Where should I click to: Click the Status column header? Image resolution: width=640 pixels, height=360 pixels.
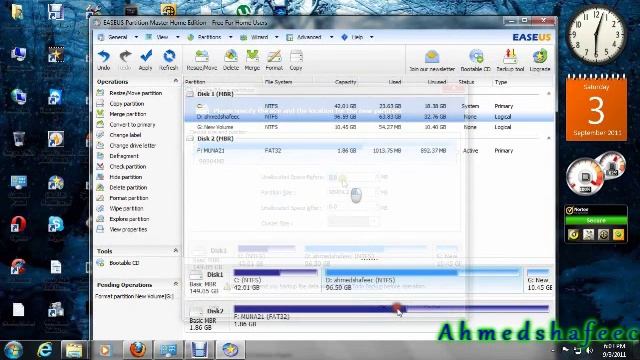click(466, 82)
